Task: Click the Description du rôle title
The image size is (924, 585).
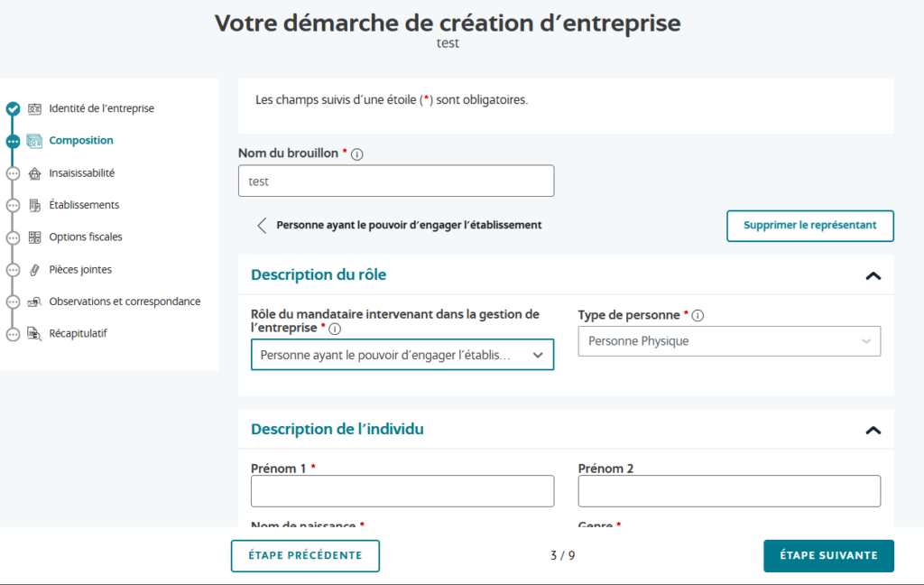Action: (x=319, y=274)
